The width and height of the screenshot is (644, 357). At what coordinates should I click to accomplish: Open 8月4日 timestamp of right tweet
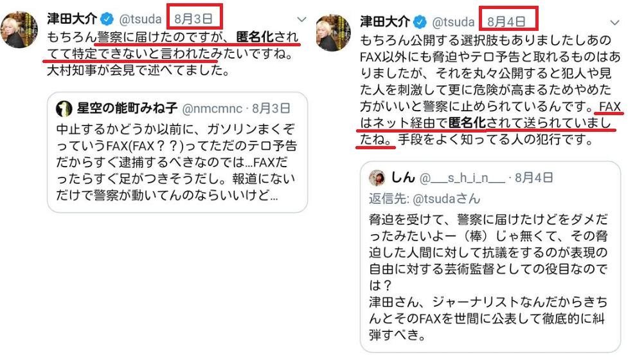[x=506, y=21]
